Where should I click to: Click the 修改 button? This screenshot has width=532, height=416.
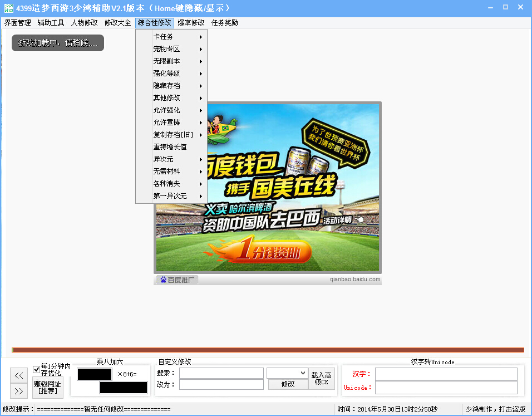pyautogui.click(x=288, y=384)
